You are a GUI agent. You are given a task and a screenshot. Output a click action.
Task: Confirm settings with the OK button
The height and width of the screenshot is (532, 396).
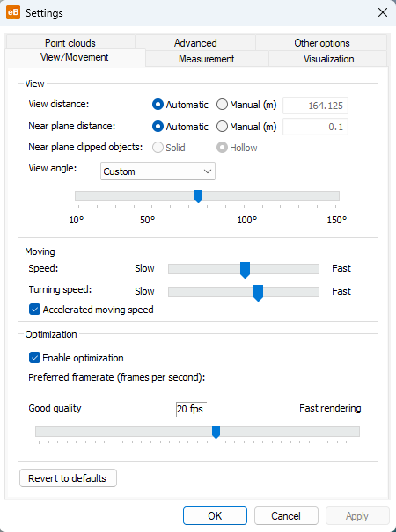[215, 515]
